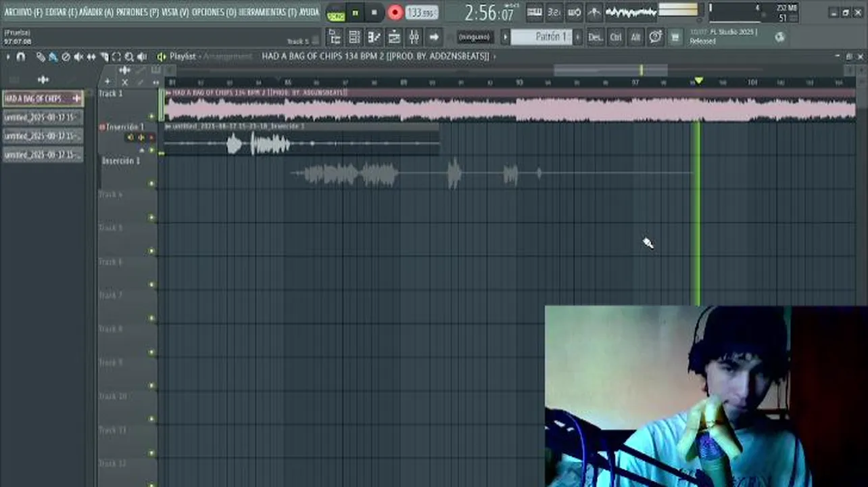The height and width of the screenshot is (487, 868).
Task: Open playlist options arrow at far left
Action: 8,57
